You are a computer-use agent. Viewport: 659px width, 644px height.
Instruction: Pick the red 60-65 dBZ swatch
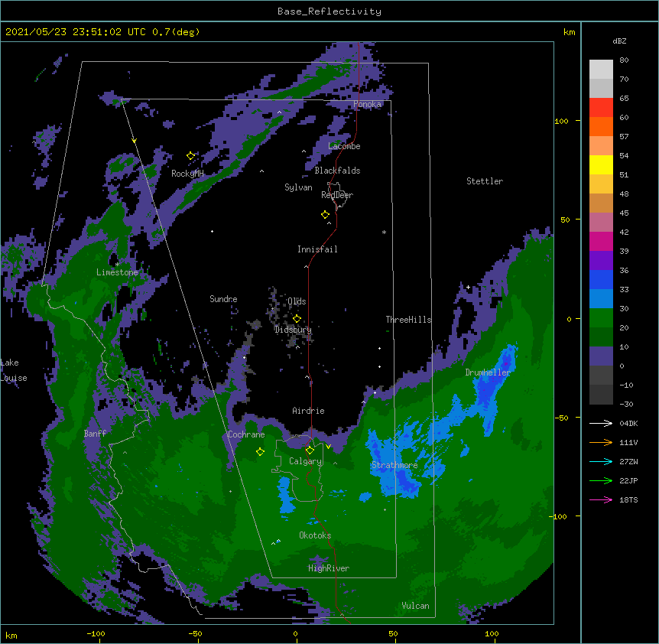[x=601, y=108]
